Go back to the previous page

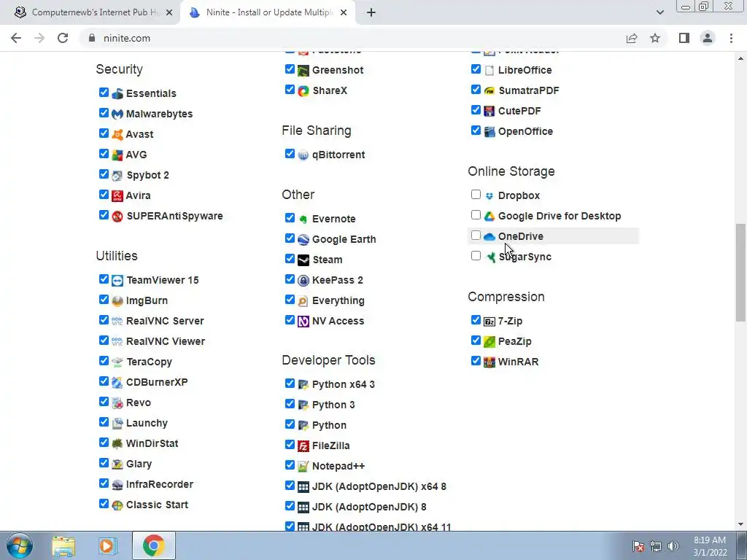[16, 38]
